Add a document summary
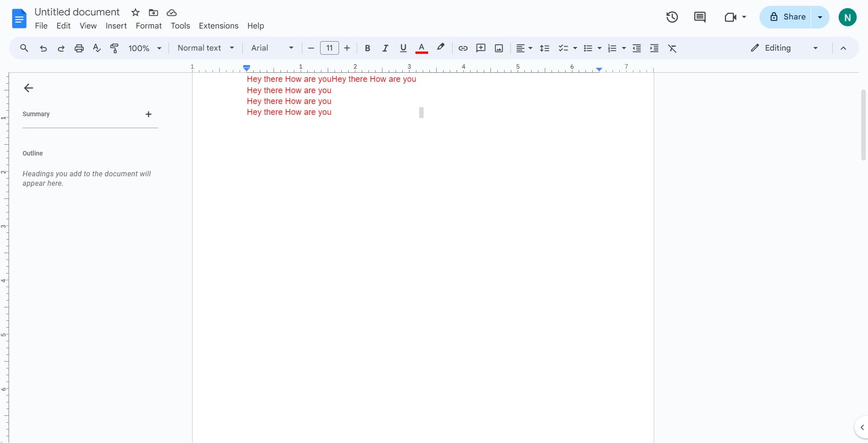 tap(148, 114)
